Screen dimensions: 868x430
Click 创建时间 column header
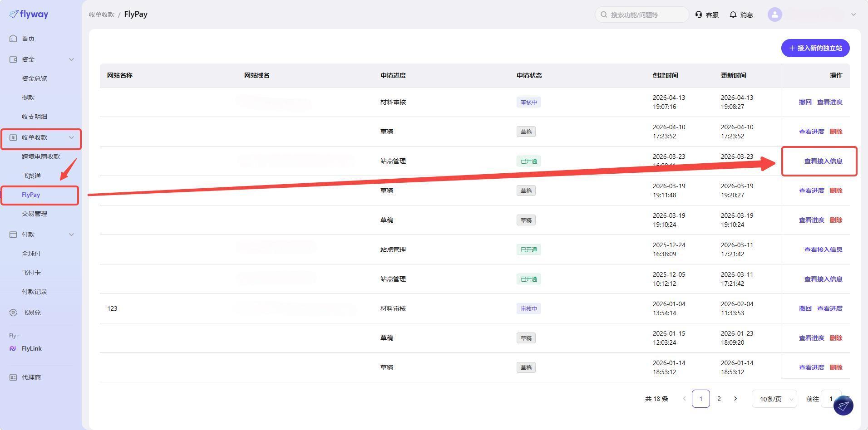coord(666,75)
